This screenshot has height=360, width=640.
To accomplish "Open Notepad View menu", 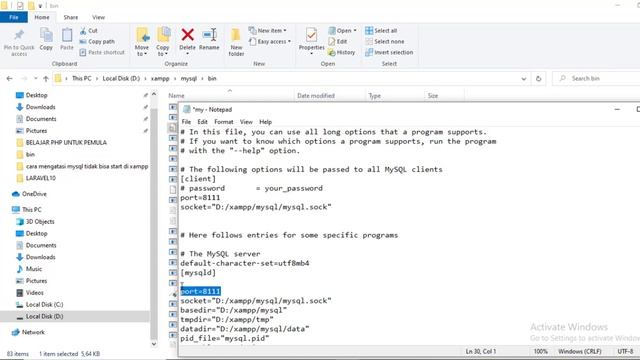I will 246,122.
